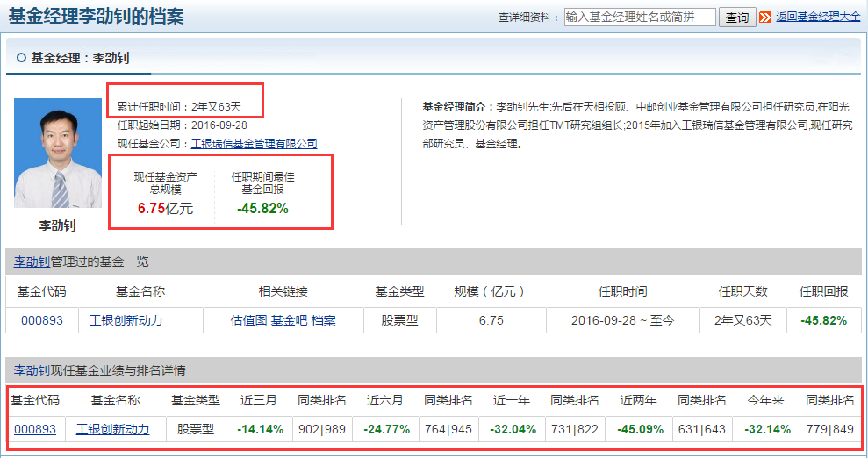This screenshot has width=868, height=458.
Task: Click the -45.09% 近两年 return cell
Action: (640, 429)
